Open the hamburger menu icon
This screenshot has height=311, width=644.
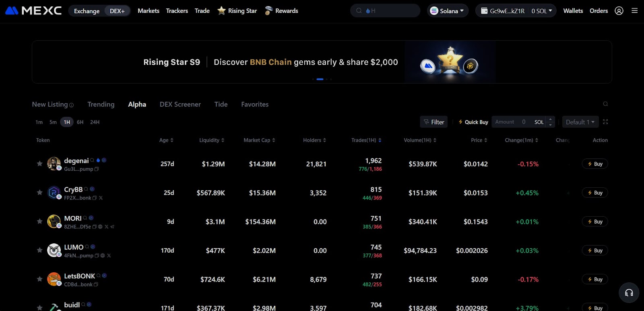pyautogui.click(x=635, y=11)
